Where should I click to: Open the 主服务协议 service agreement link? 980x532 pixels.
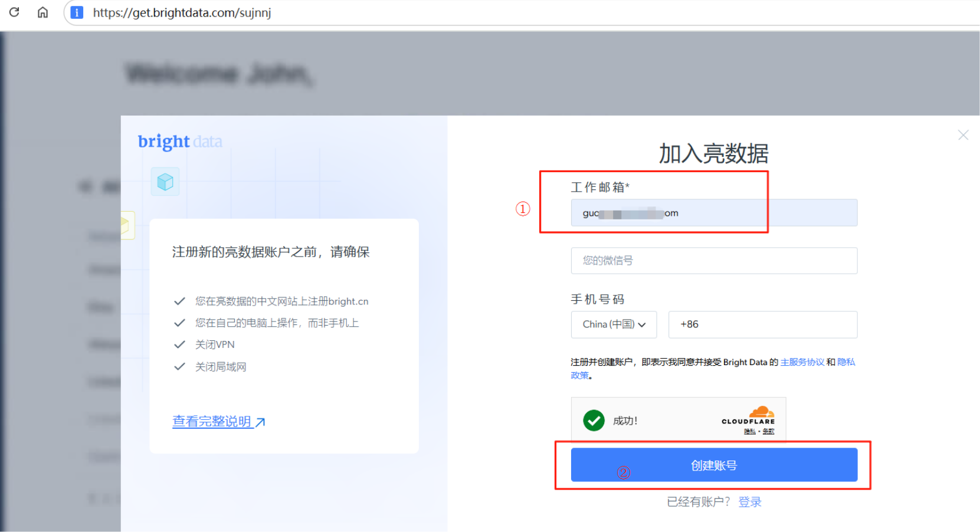coord(802,362)
